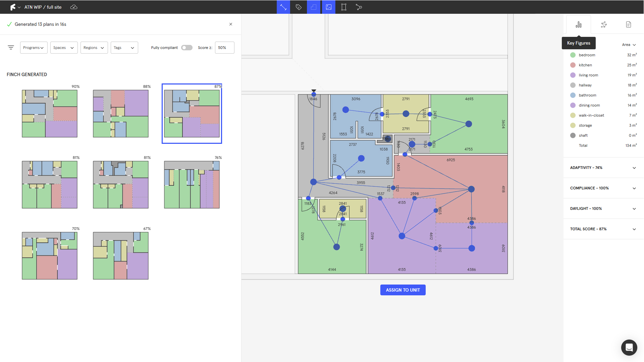This screenshot has height=362, width=644.
Task: Switch to the document notes tab
Action: click(x=629, y=24)
